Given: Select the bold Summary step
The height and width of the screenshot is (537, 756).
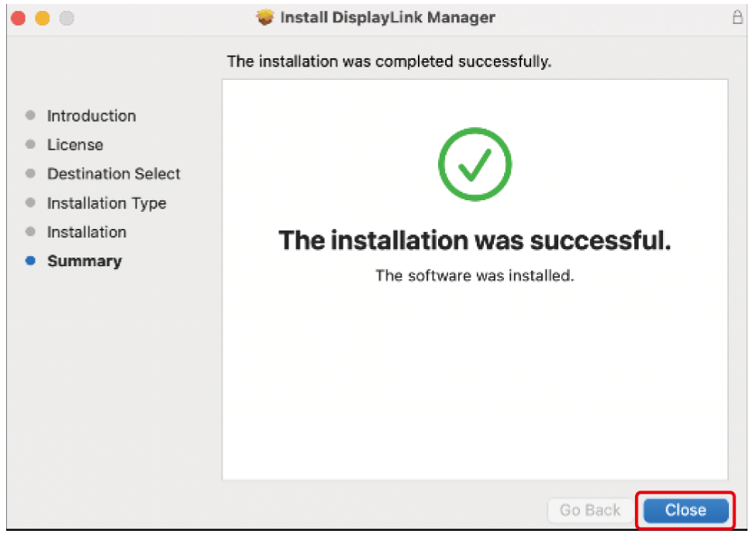Looking at the screenshot, I should (x=84, y=262).
